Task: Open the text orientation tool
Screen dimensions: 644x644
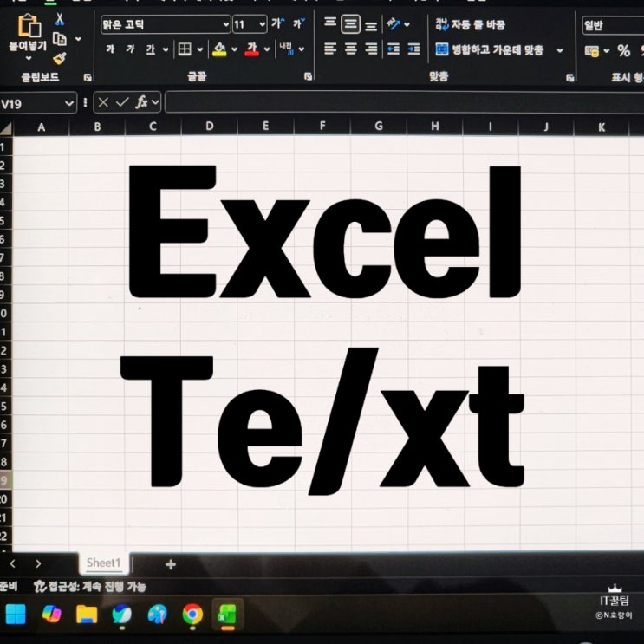Action: pos(394,23)
